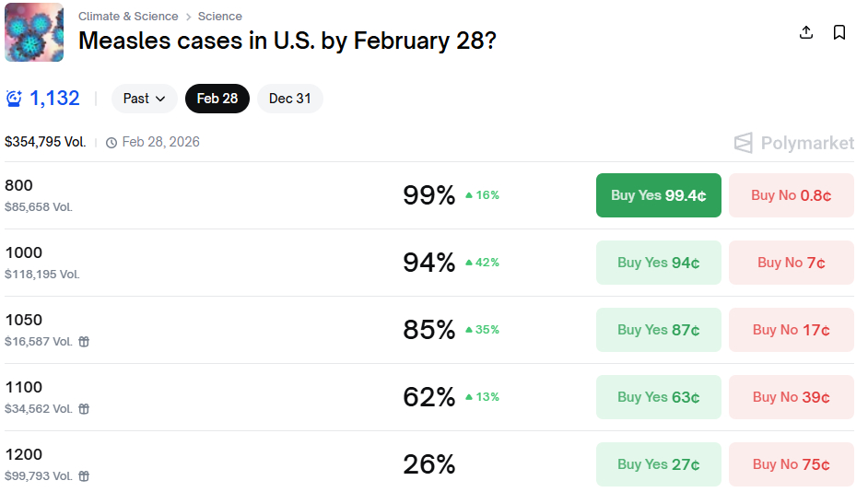Choose Buy No 39¢ on 1100 row

(791, 397)
